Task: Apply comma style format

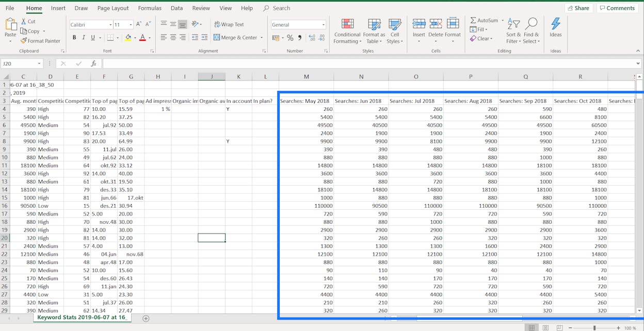Action: point(300,38)
